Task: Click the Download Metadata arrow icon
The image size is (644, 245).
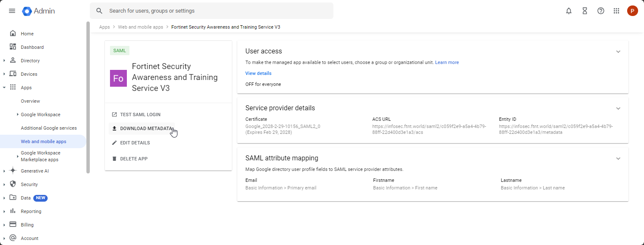Action: click(114, 128)
